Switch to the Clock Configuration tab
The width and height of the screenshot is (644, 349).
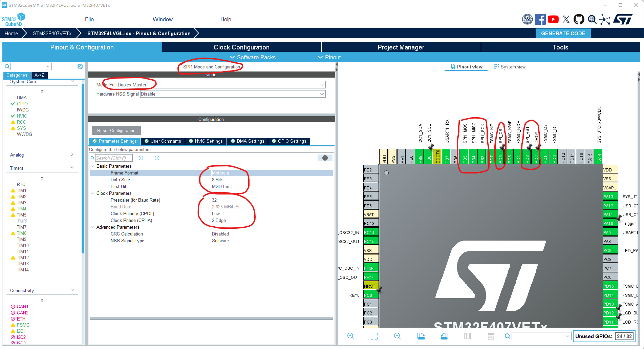pyautogui.click(x=241, y=47)
